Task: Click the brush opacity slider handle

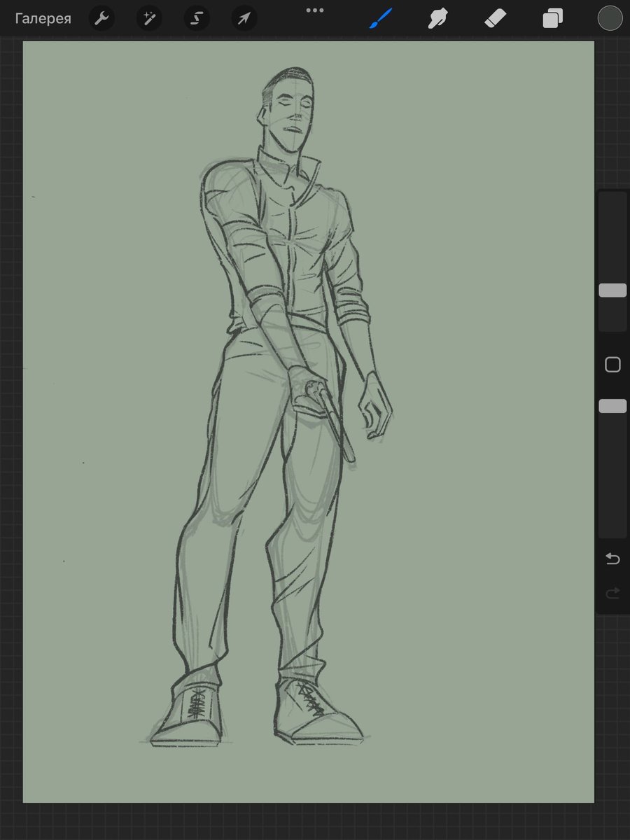Action: point(612,406)
